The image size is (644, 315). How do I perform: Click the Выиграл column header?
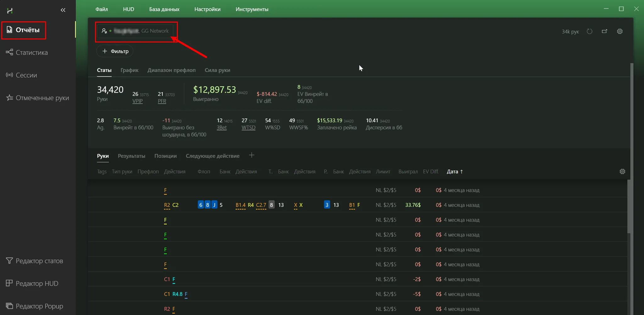click(x=408, y=171)
